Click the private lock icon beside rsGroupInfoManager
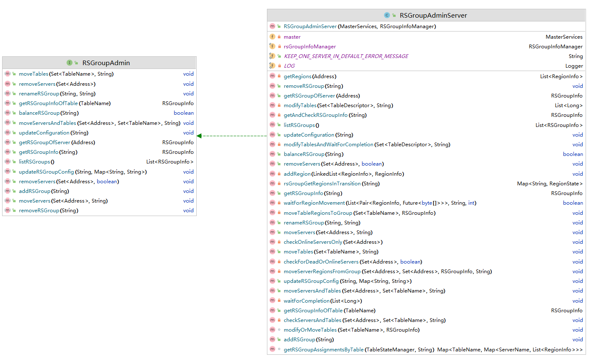 click(279, 47)
